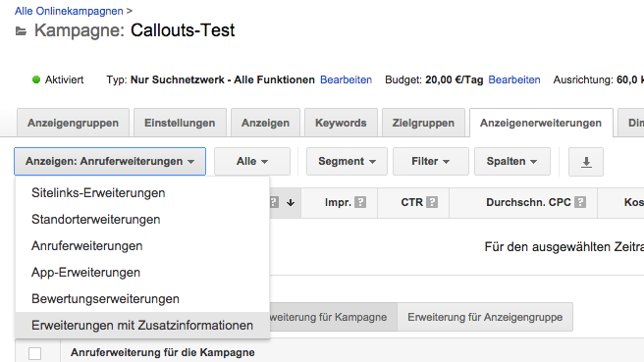This screenshot has height=362, width=644.
Task: Switch to the Einstellungen tab
Action: click(x=180, y=123)
